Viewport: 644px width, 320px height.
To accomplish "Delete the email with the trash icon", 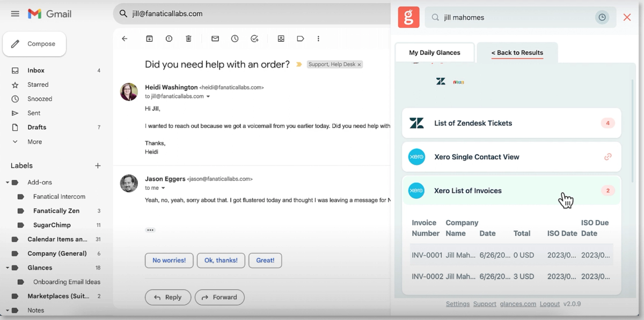I will [x=188, y=39].
